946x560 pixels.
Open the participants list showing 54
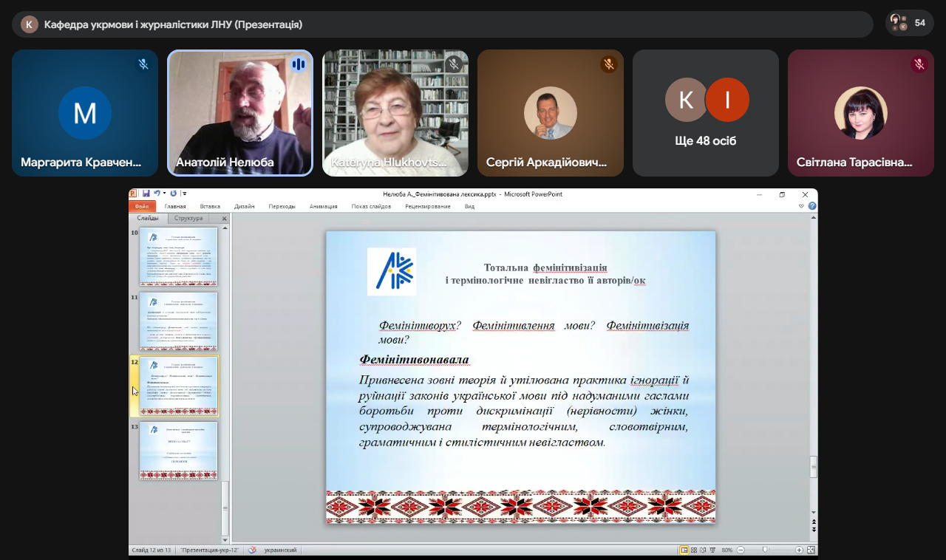point(909,23)
